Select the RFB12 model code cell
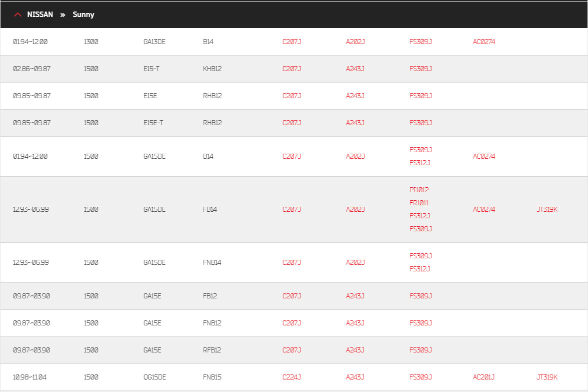The width and height of the screenshot is (588, 392). click(212, 350)
